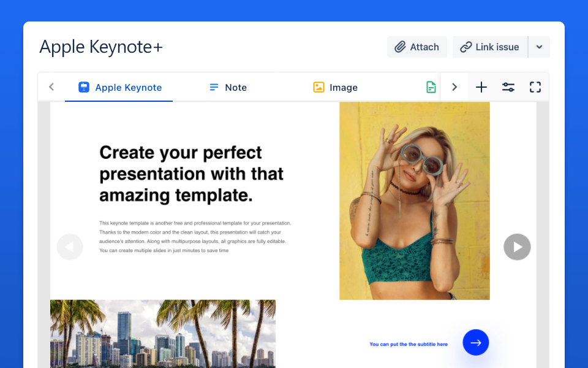588x368 pixels.
Task: Enter fullscreen mode using the expand icon
Action: pos(535,87)
